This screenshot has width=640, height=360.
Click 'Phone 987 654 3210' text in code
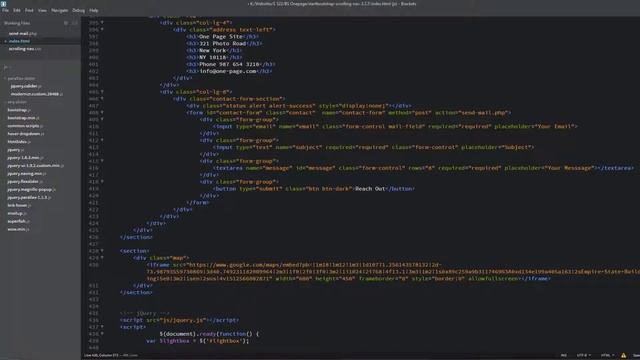point(229,64)
